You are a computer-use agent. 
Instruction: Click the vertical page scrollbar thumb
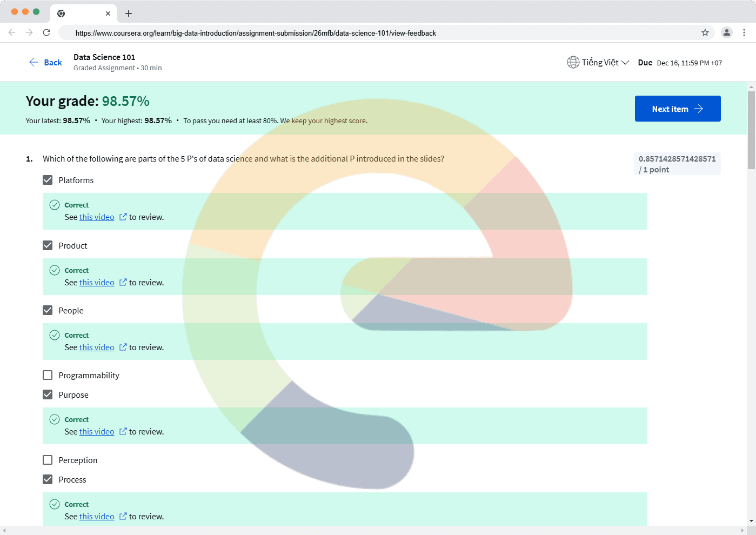tap(751, 130)
